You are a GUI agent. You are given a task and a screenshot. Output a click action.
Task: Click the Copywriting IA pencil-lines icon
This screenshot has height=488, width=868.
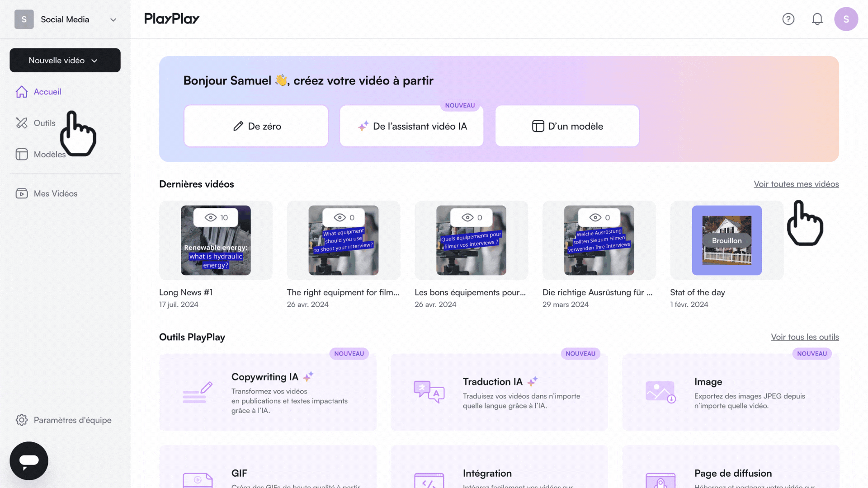point(198,392)
